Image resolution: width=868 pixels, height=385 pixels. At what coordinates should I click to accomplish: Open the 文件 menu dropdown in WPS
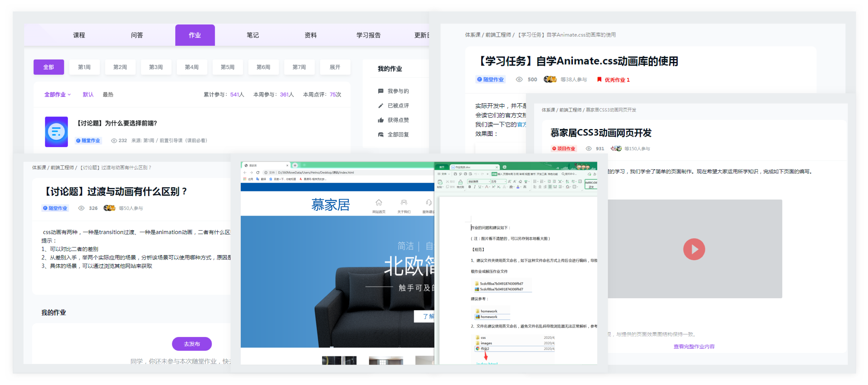pos(444,174)
